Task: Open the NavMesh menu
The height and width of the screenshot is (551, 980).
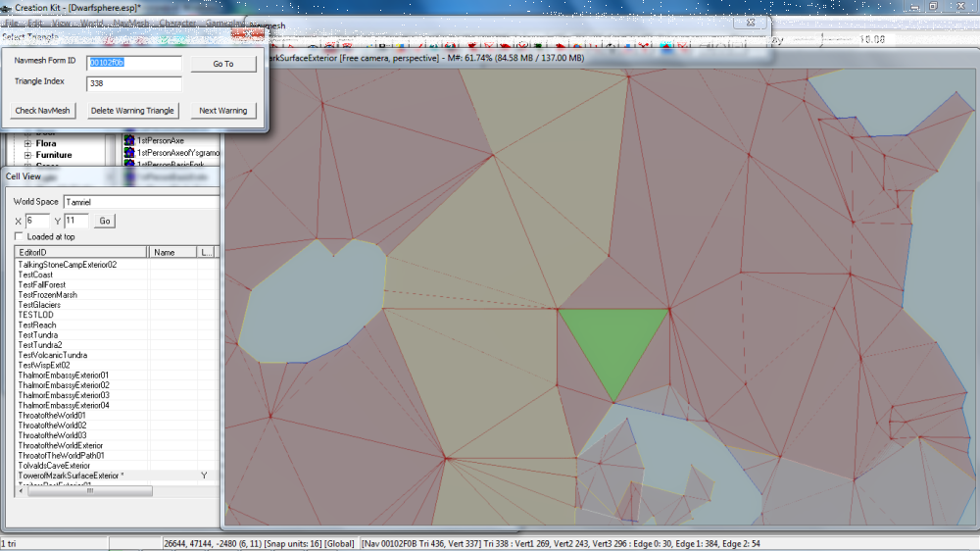Action: [131, 24]
